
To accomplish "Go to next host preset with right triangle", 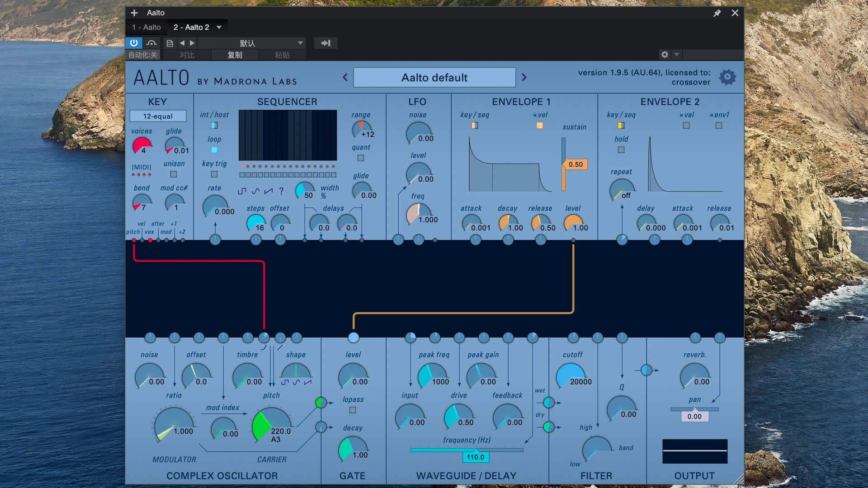I will (x=192, y=43).
